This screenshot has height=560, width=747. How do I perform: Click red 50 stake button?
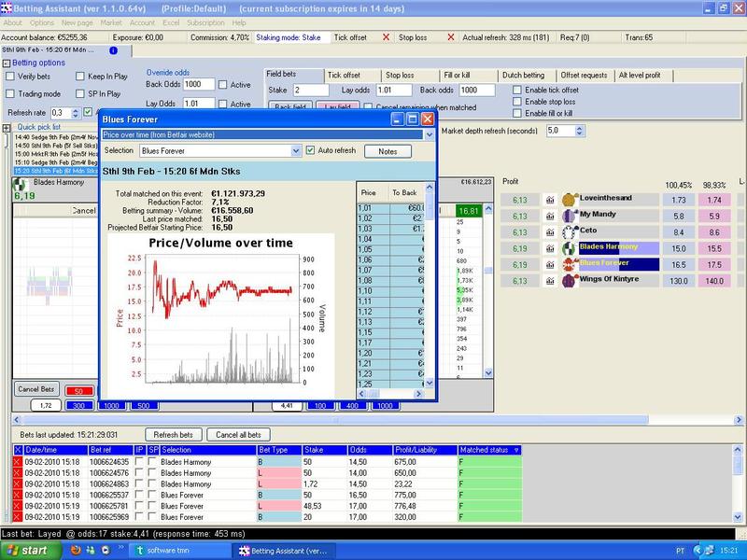79,391
